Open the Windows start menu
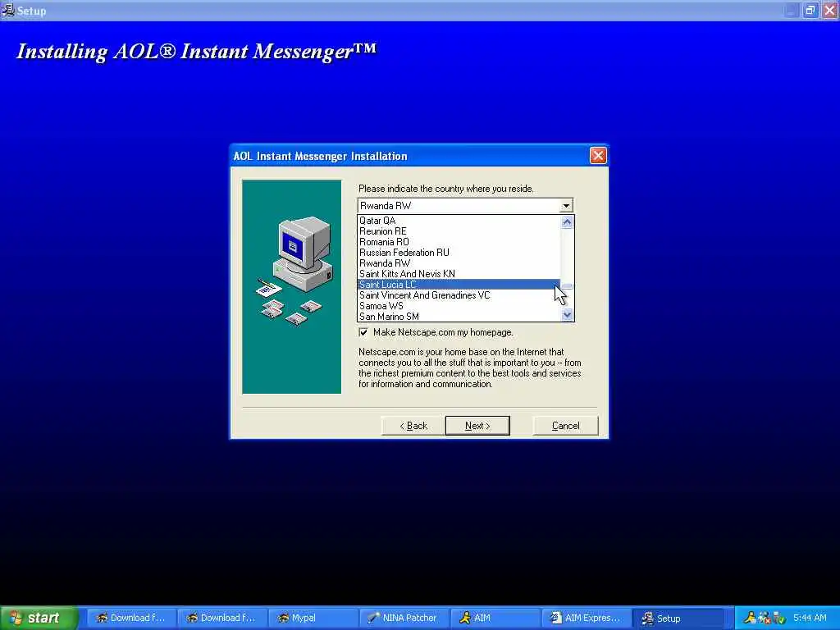The image size is (840, 630). [39, 618]
